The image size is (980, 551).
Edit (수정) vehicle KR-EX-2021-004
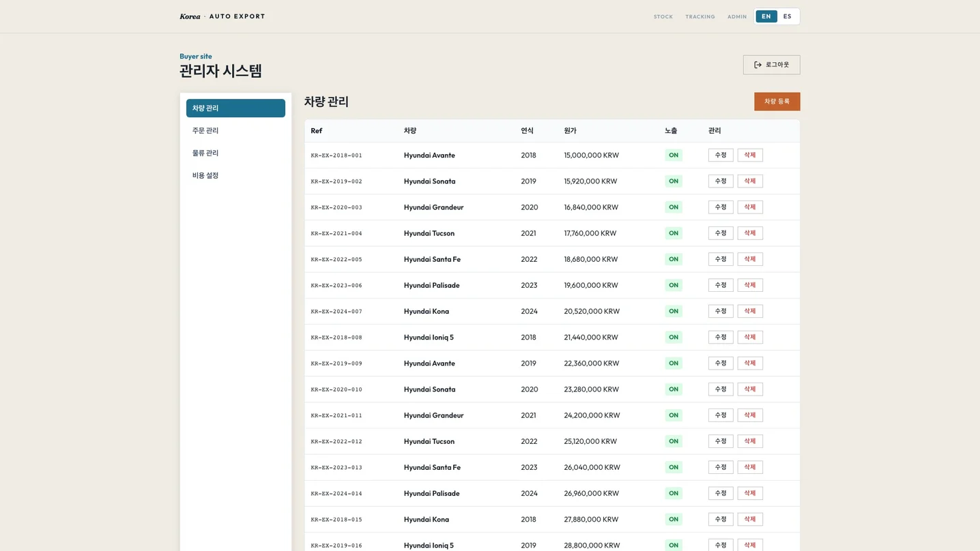click(x=721, y=233)
